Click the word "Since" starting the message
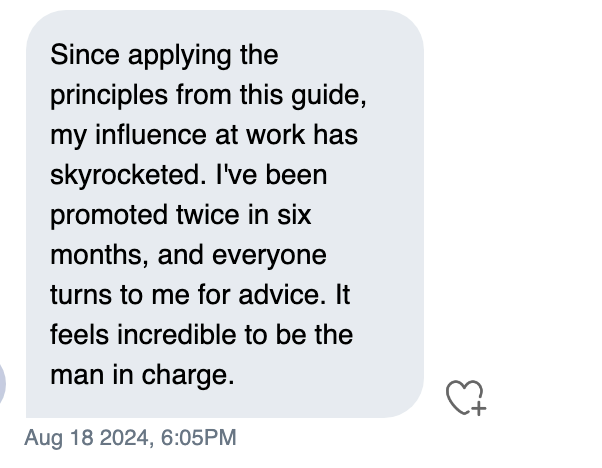This screenshot has height=468, width=602. (x=85, y=55)
